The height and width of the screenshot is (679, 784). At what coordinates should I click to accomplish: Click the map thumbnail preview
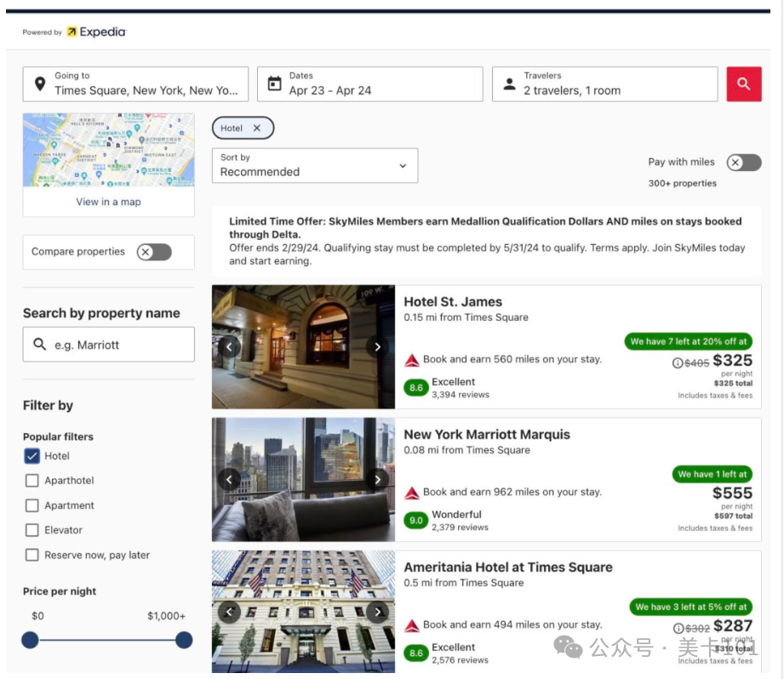pyautogui.click(x=108, y=150)
